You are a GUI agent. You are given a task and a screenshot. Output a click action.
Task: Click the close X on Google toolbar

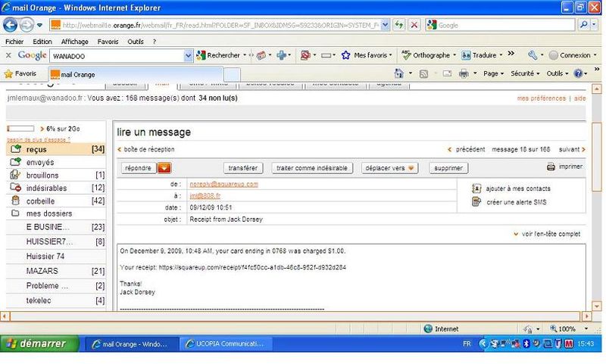pyautogui.click(x=8, y=55)
